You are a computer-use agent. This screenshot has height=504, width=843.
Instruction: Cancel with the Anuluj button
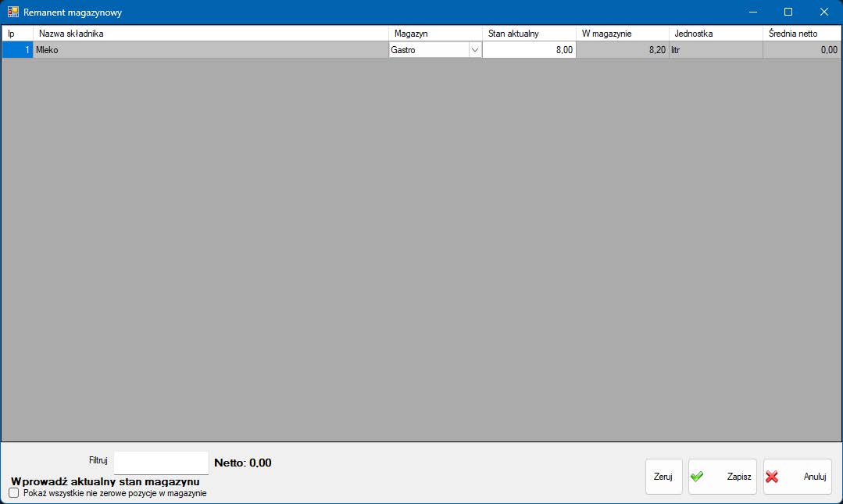click(798, 477)
